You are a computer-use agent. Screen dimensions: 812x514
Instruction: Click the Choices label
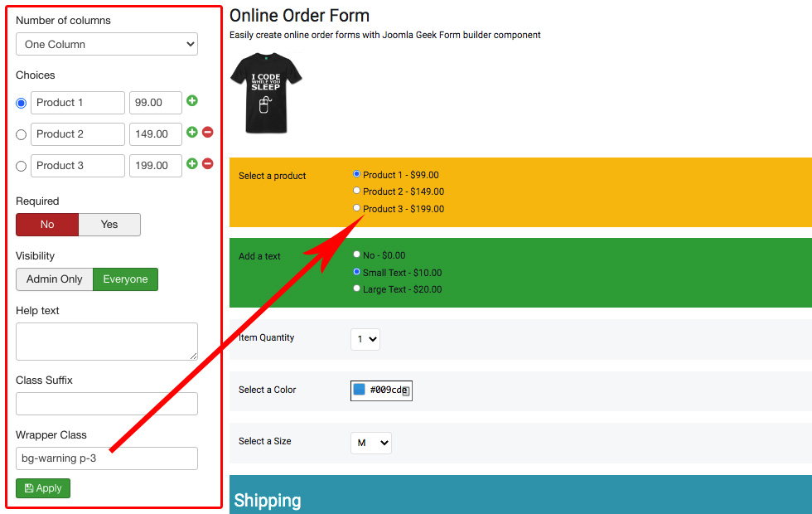(35, 75)
